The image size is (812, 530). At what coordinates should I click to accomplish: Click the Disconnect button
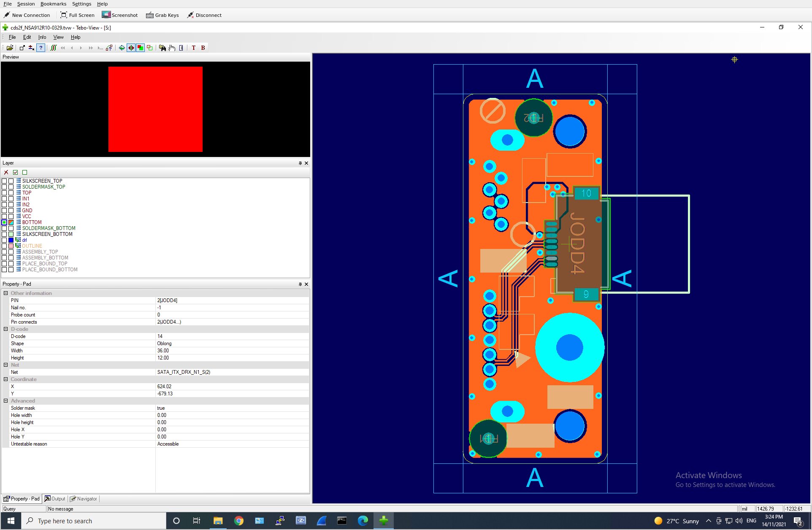(204, 15)
